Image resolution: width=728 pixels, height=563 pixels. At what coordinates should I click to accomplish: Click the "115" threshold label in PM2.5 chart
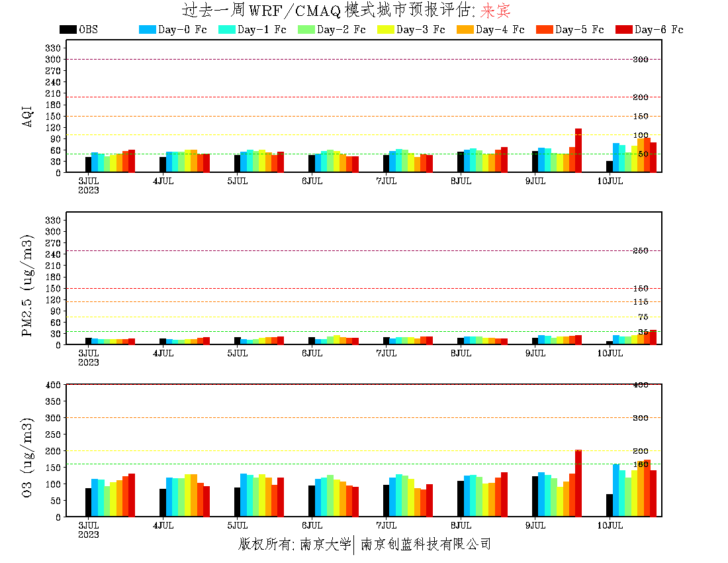tap(640, 302)
